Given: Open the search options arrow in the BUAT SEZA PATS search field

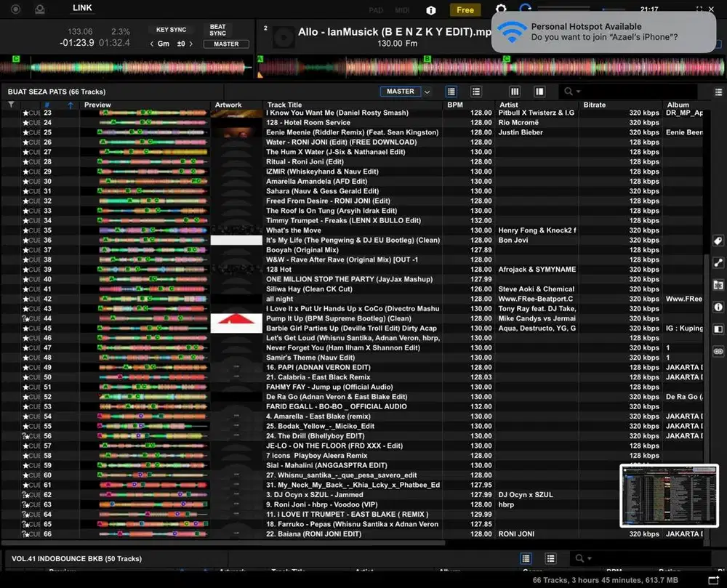Looking at the screenshot, I should point(578,92).
